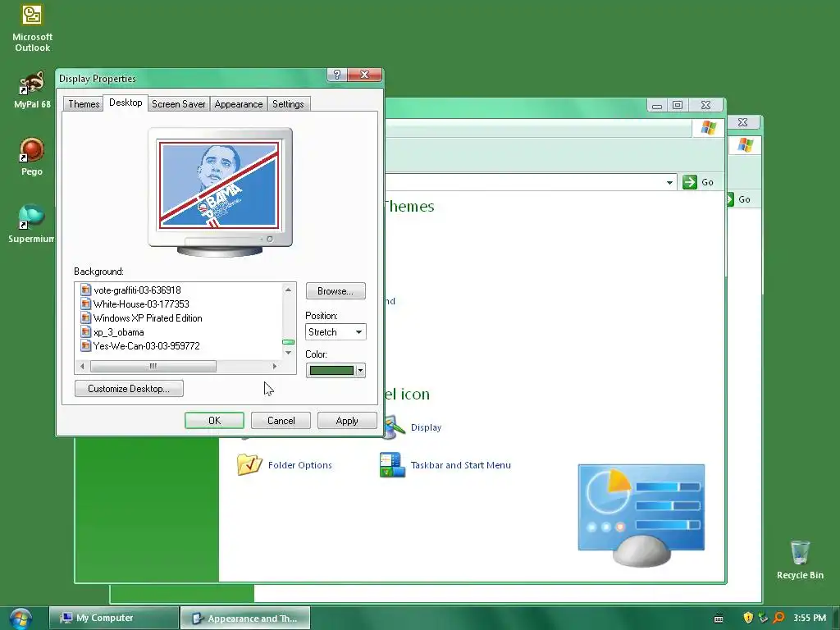This screenshot has width=840, height=630.
Task: Confirm with the OK button
Action: click(214, 421)
